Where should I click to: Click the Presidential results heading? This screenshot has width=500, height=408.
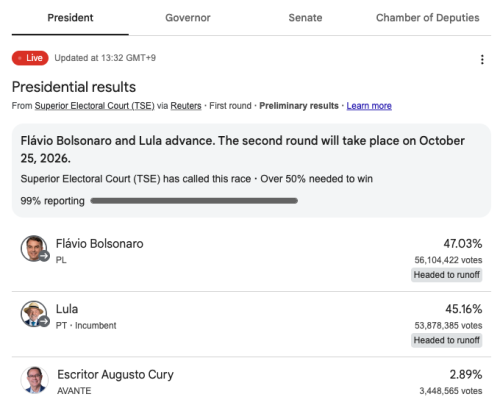coord(74,87)
